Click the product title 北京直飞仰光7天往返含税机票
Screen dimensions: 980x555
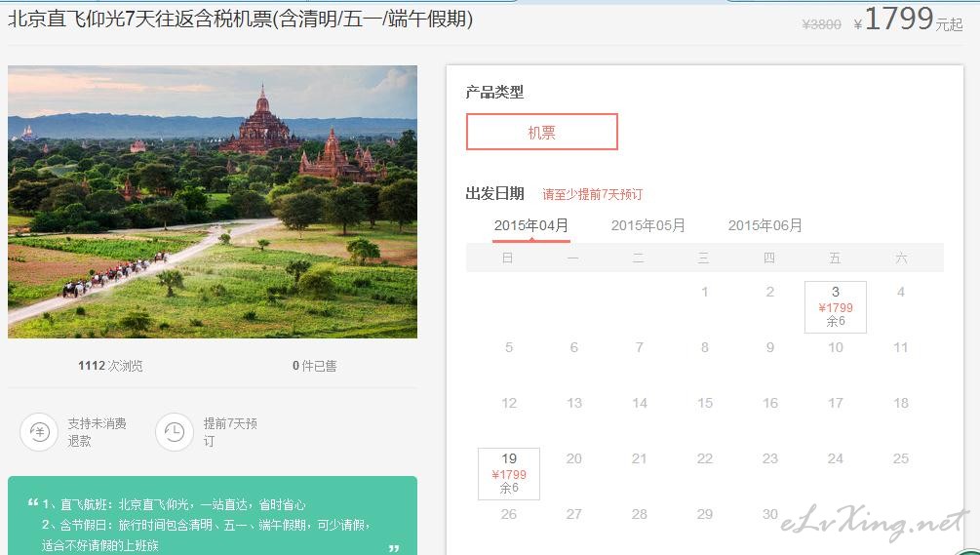point(240,20)
